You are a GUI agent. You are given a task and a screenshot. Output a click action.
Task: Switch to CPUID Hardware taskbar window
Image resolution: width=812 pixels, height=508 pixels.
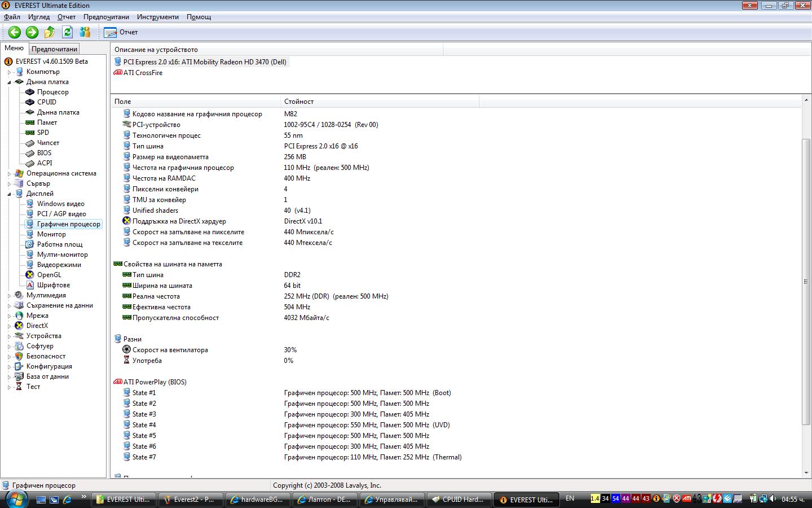(x=458, y=500)
